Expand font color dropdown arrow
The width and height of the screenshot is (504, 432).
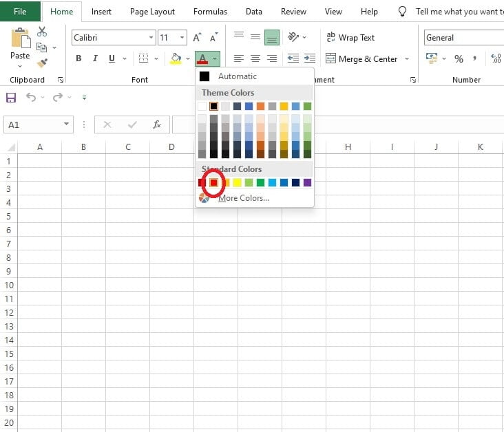click(215, 58)
